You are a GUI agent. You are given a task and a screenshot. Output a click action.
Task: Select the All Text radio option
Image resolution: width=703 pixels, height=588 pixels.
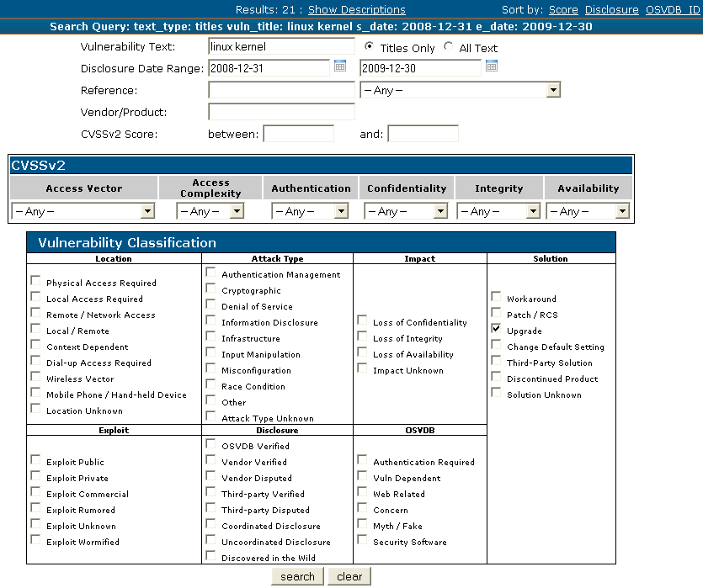click(448, 47)
